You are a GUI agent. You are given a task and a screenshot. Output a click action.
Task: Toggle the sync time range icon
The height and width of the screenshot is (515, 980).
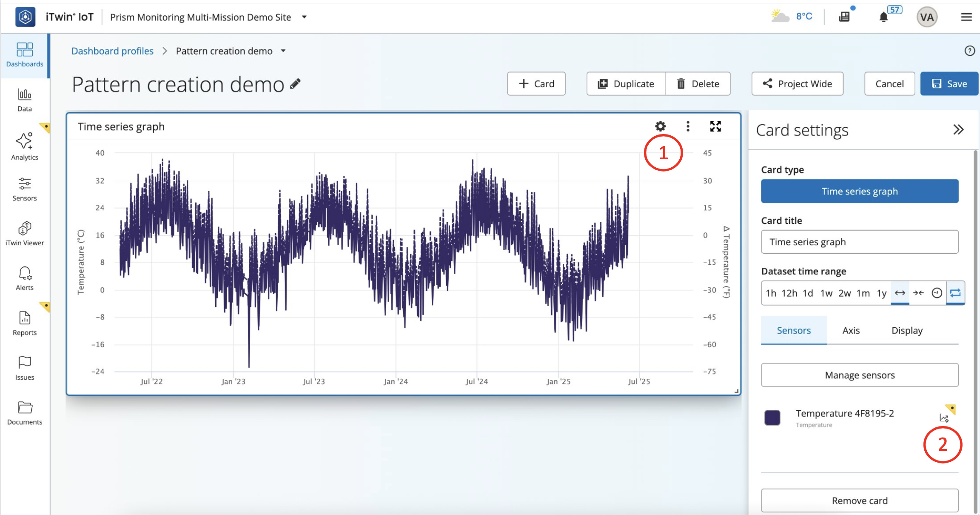point(955,293)
